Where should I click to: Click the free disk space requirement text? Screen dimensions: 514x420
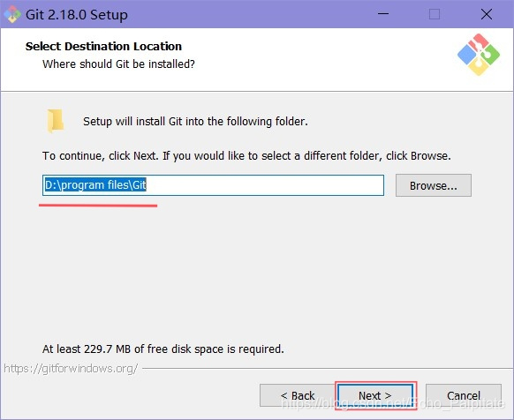coord(163,349)
